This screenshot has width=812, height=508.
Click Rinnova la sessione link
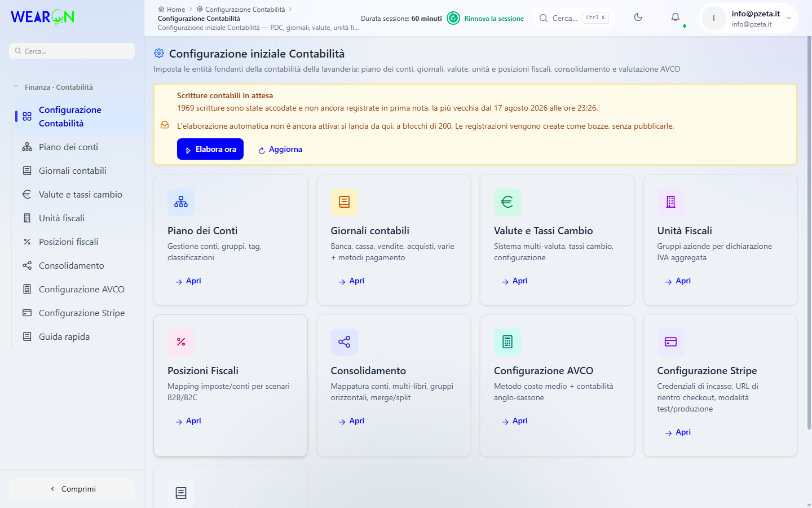(x=494, y=19)
